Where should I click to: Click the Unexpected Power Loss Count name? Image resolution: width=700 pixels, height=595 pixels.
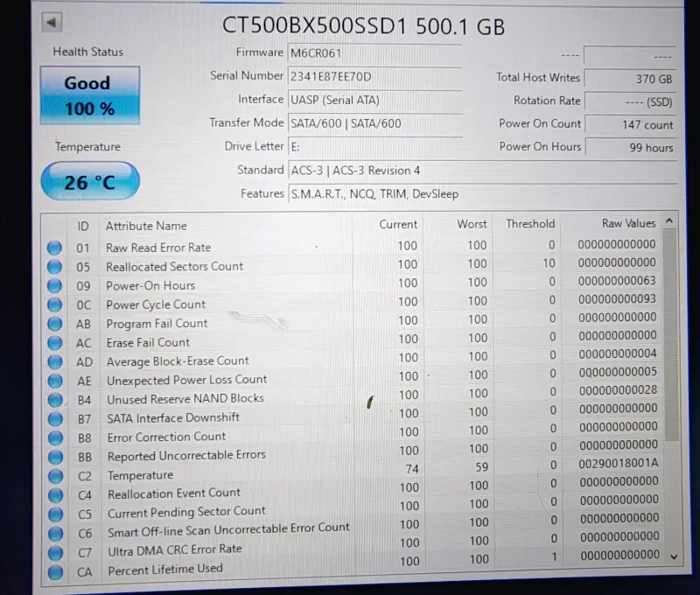point(186,380)
